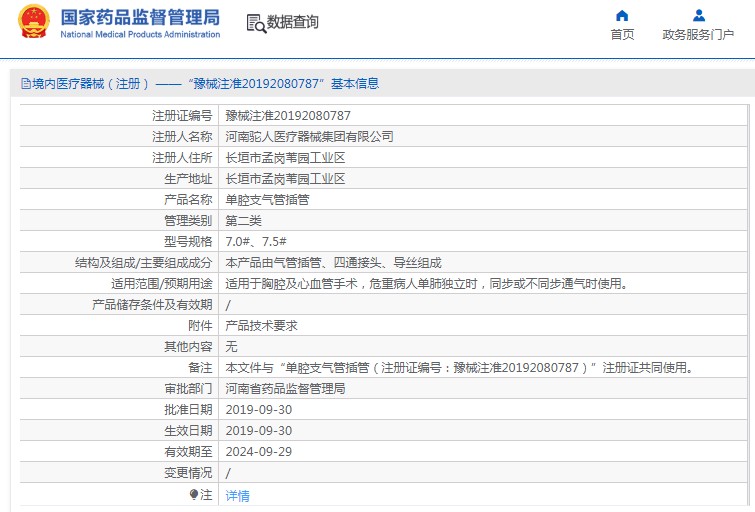Click 生产地址 value 长垣市孟岗苇园工业区
The height and width of the screenshot is (512, 755).
pyautogui.click(x=285, y=179)
